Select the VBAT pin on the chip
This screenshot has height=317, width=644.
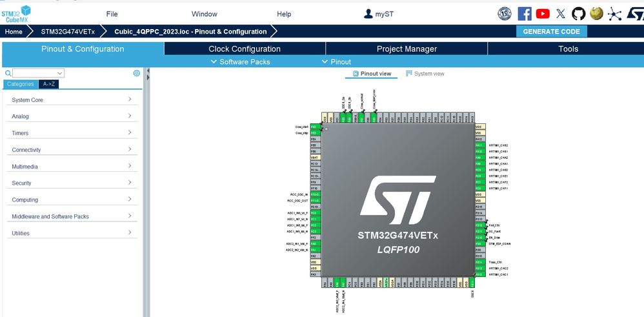point(315,158)
